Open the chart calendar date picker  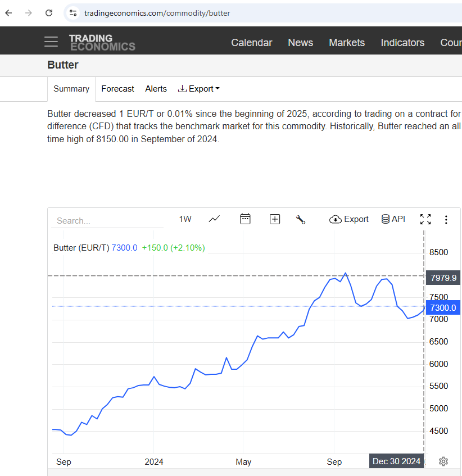pos(245,219)
